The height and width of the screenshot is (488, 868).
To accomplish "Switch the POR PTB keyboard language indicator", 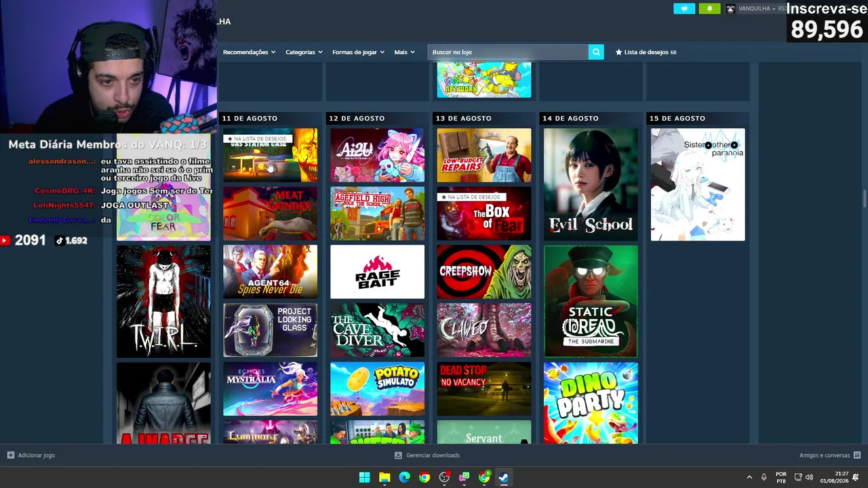I will (781, 477).
